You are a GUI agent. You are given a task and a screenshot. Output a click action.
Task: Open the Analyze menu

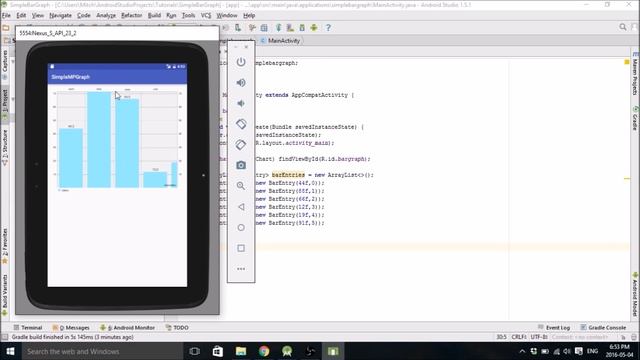106,16
